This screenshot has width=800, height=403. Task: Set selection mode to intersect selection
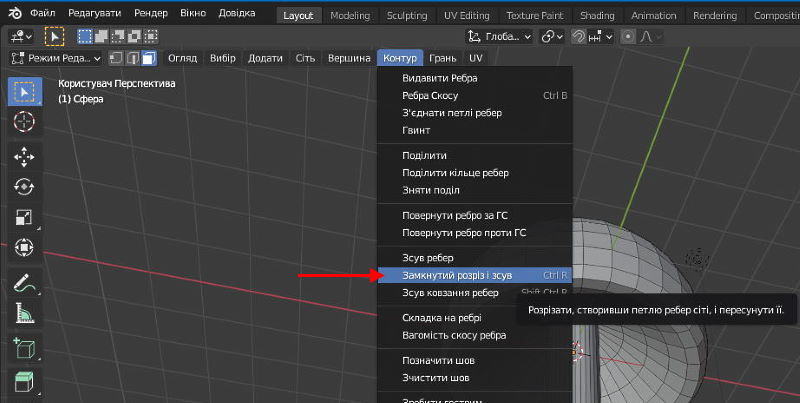pyautogui.click(x=151, y=36)
